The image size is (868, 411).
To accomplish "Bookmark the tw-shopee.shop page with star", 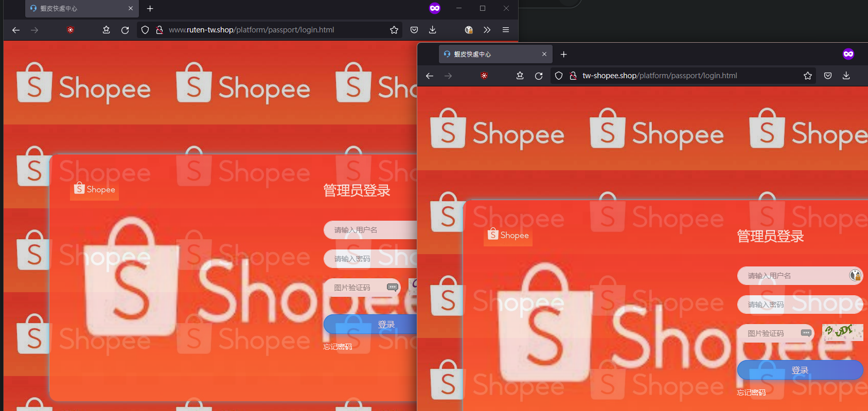I will coord(808,76).
